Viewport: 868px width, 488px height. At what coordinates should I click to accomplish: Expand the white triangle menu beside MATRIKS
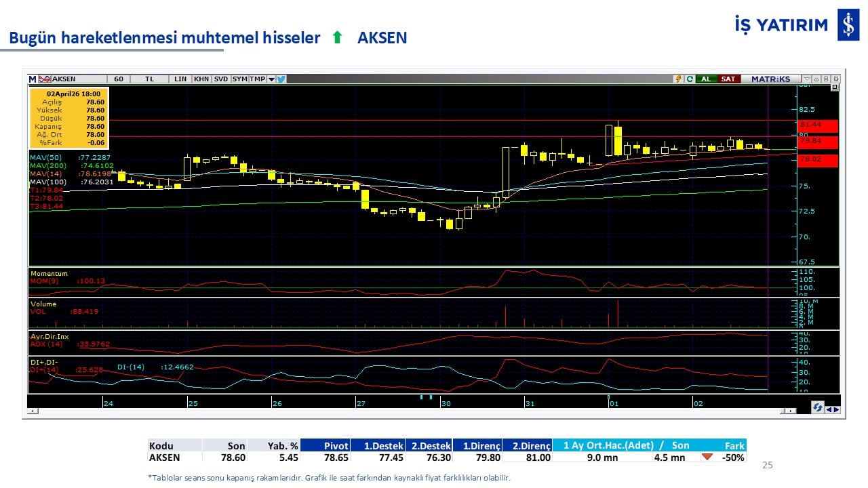pyautogui.click(x=806, y=79)
